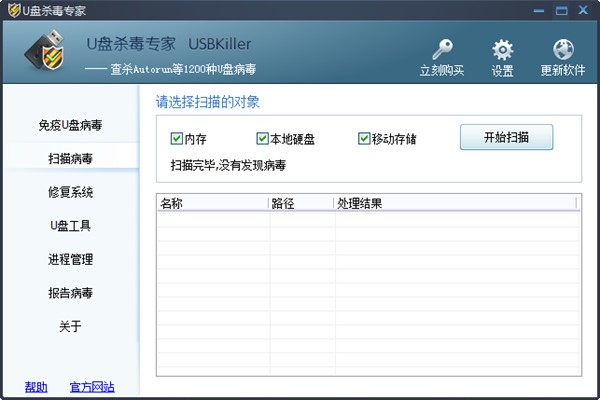The image size is (600, 400).
Task: Open the 修复系统 section
Action: (70, 192)
